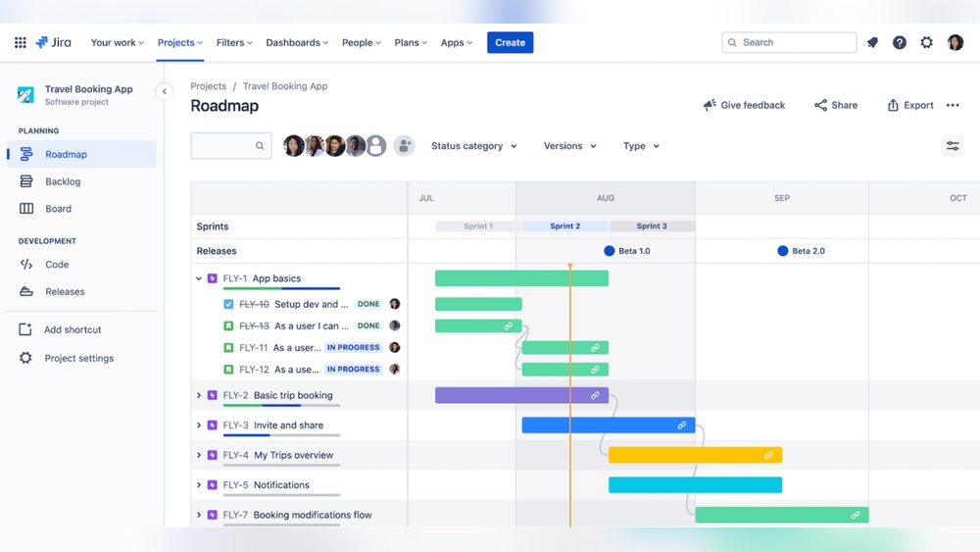Open the notifications icon in top bar

tap(872, 42)
